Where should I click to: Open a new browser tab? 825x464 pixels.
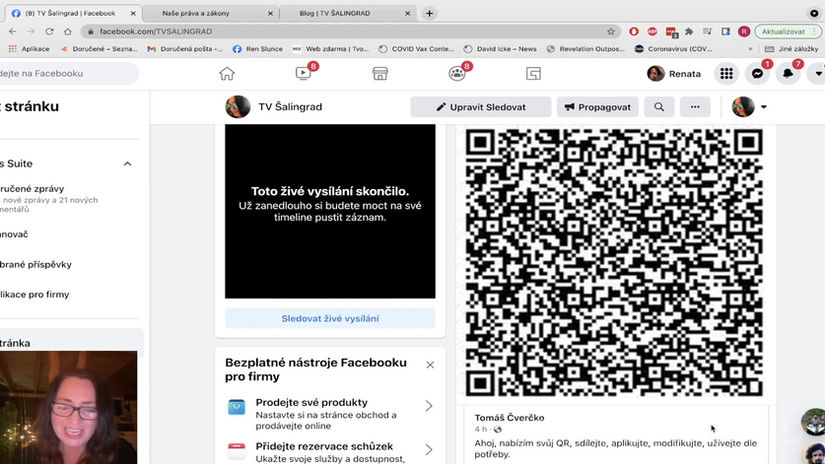[429, 13]
